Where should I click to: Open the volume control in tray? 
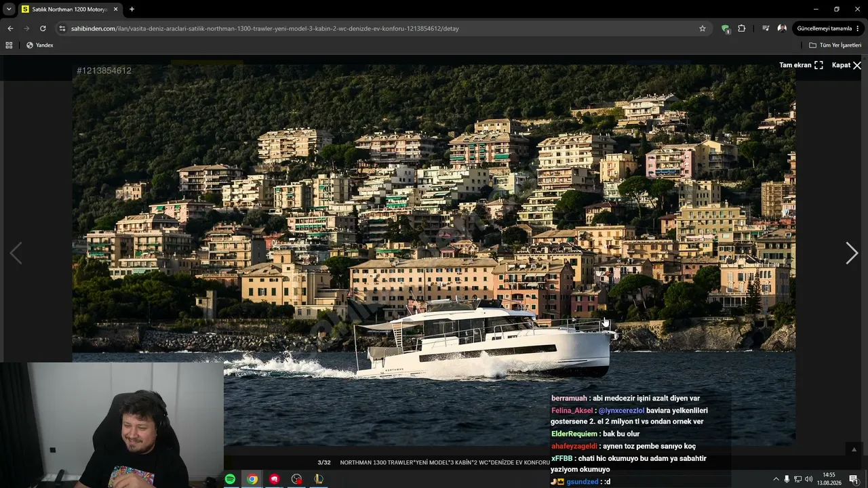pyautogui.click(x=808, y=479)
